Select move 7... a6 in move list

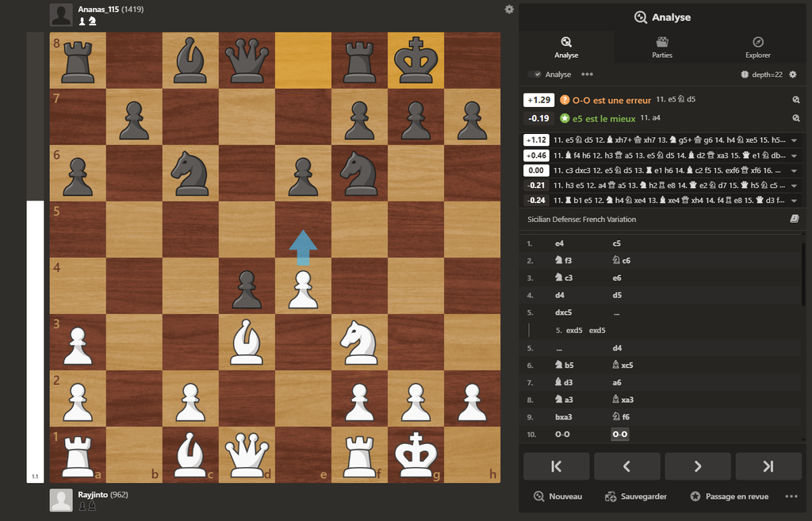(616, 382)
